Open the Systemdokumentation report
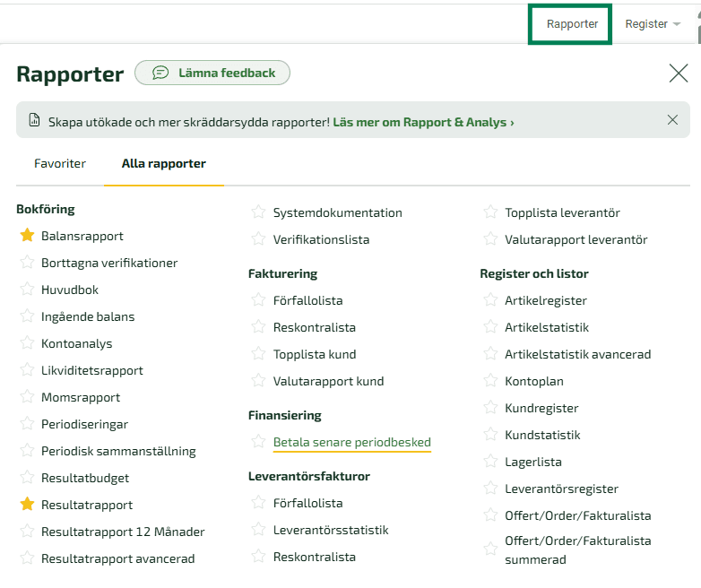Image resolution: width=701 pixels, height=588 pixels. pos(338,212)
